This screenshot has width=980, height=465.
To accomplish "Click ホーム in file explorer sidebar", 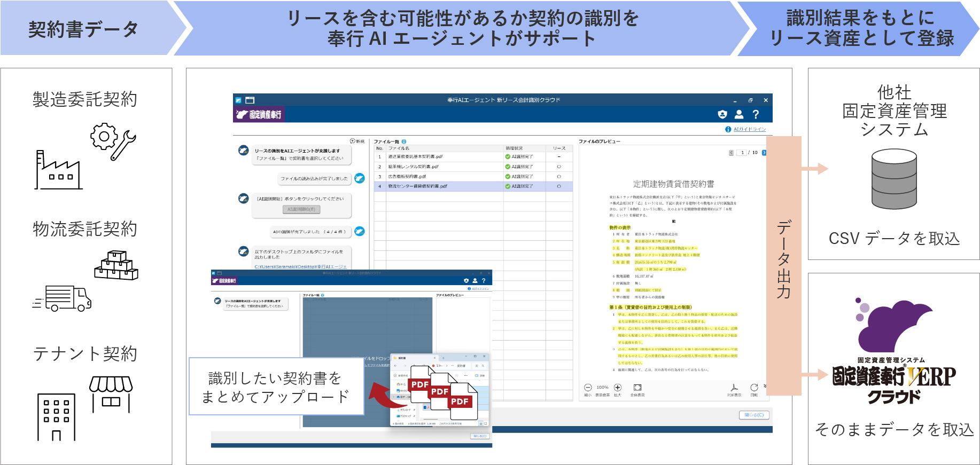I will pos(400,384).
